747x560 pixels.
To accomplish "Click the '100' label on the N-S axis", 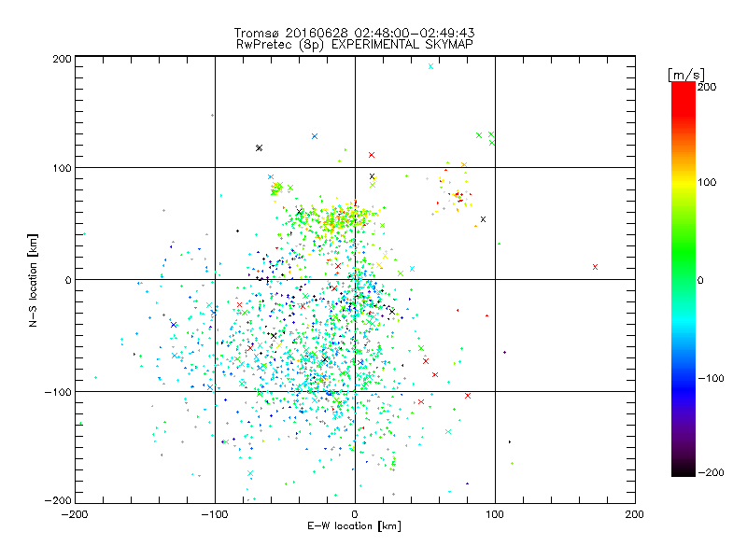I will [x=62, y=168].
